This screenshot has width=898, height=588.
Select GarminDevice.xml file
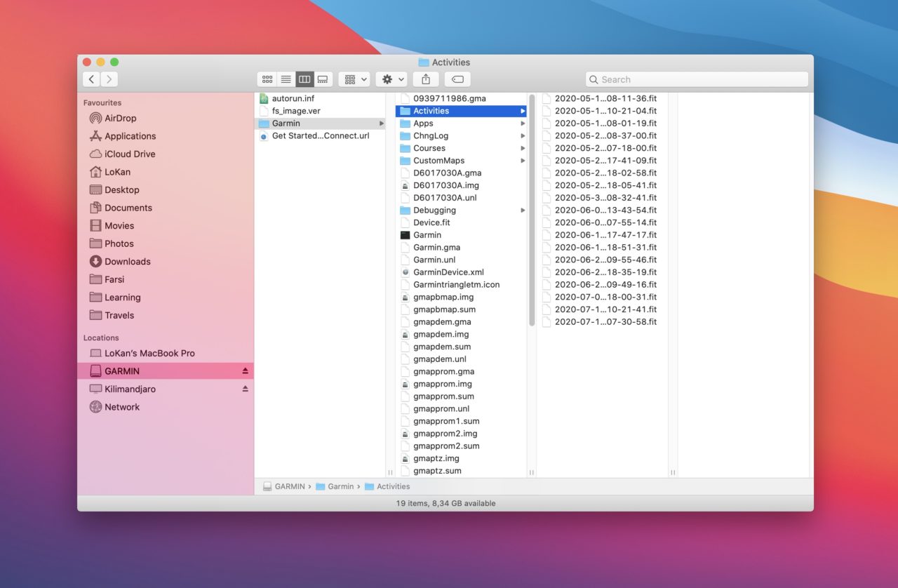click(x=462, y=272)
